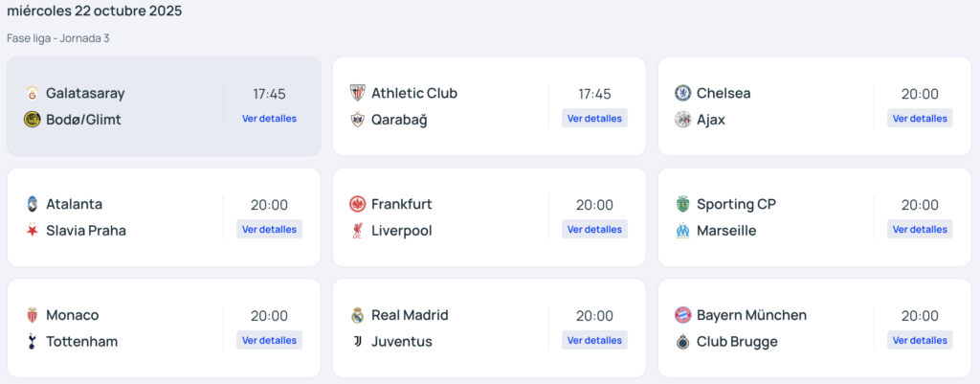Open details for Monaco vs Tottenham
The image size is (980, 384).
[269, 341]
